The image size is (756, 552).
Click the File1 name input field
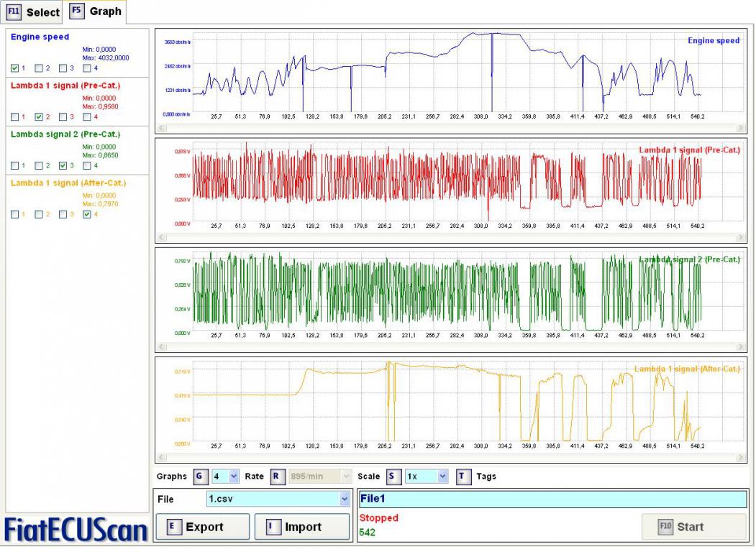pos(552,499)
